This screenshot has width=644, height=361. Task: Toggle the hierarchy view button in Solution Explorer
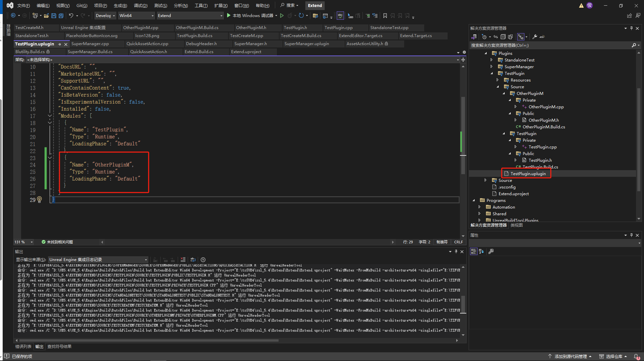[520, 37]
